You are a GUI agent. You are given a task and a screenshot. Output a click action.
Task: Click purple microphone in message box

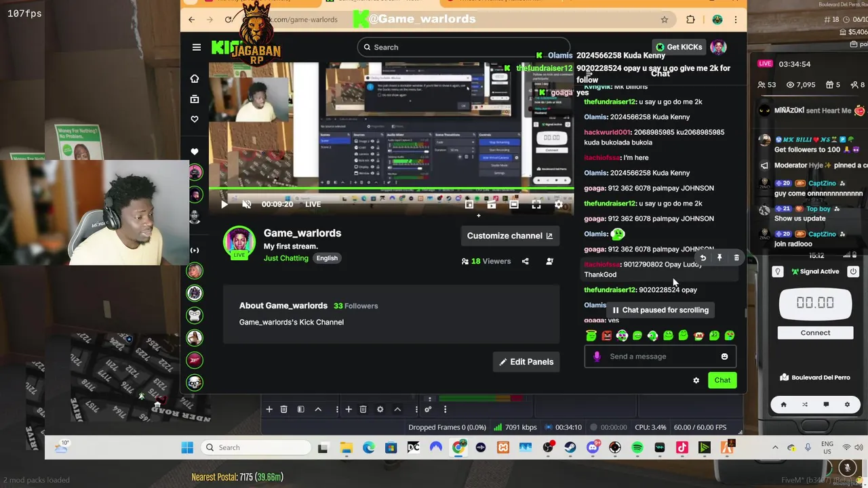point(597,357)
